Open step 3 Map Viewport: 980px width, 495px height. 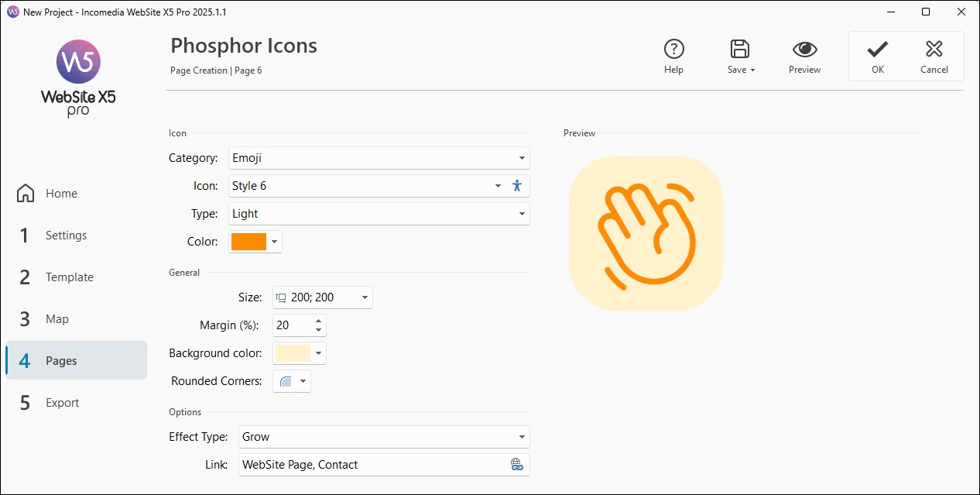[x=76, y=319]
